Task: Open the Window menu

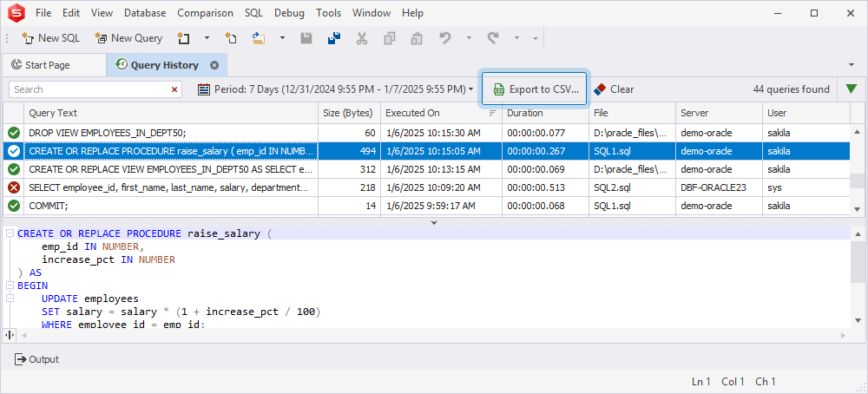Action: 372,13
